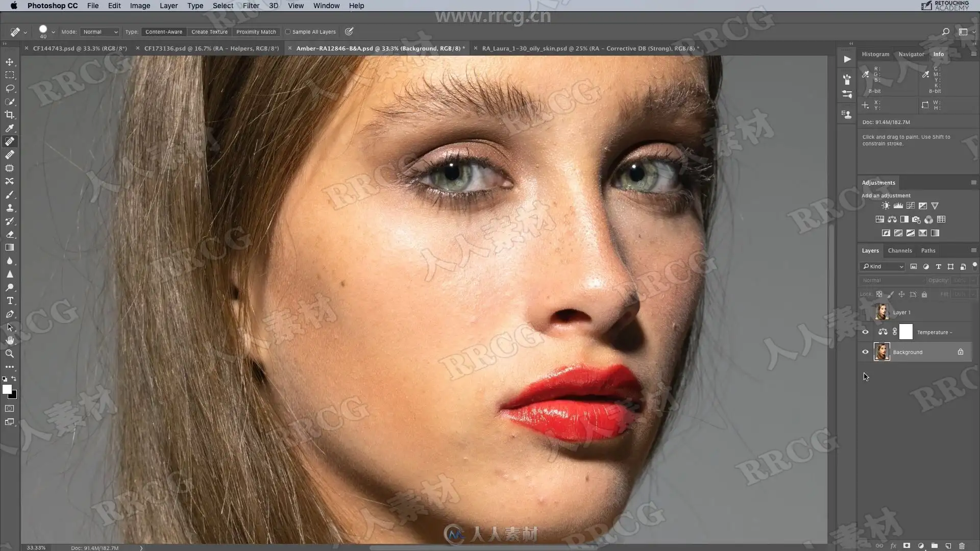Choose the Proximity Match type button

click(256, 32)
